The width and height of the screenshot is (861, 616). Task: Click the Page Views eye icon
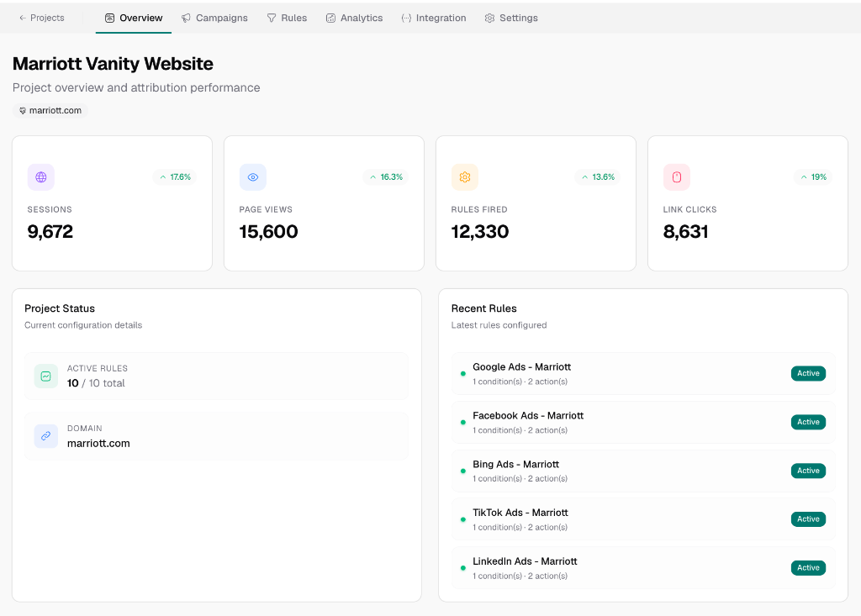tap(253, 177)
